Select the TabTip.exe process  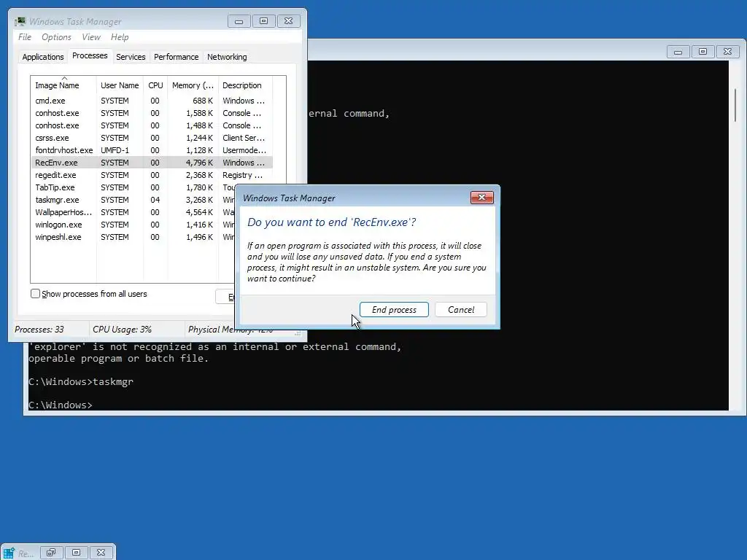(133, 187)
